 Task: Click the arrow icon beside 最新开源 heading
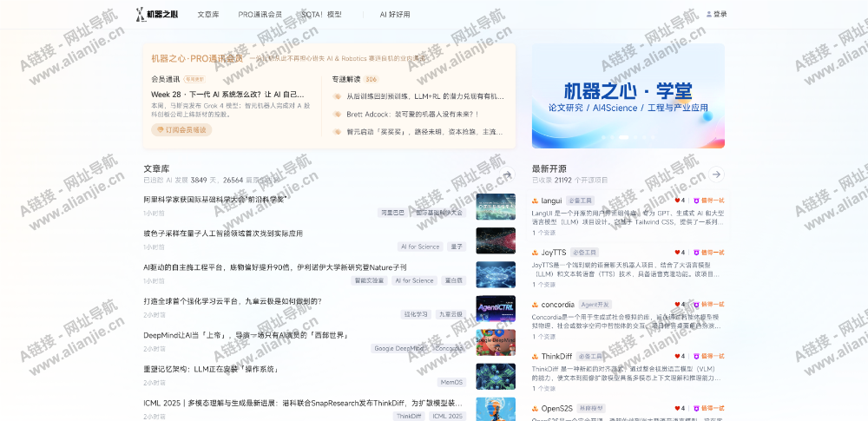click(716, 174)
